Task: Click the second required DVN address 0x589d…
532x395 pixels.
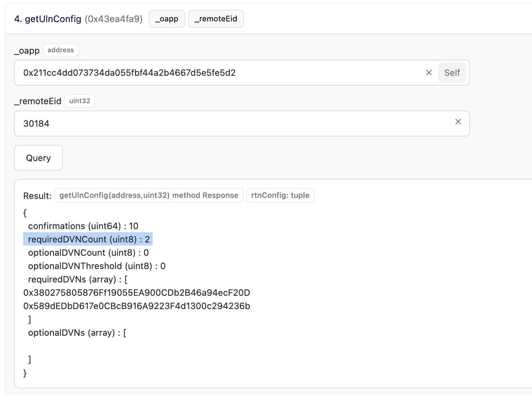Action: [x=137, y=306]
